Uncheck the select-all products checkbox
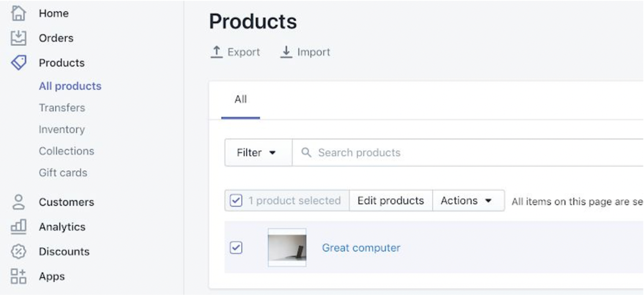This screenshot has height=295, width=644. (x=235, y=200)
